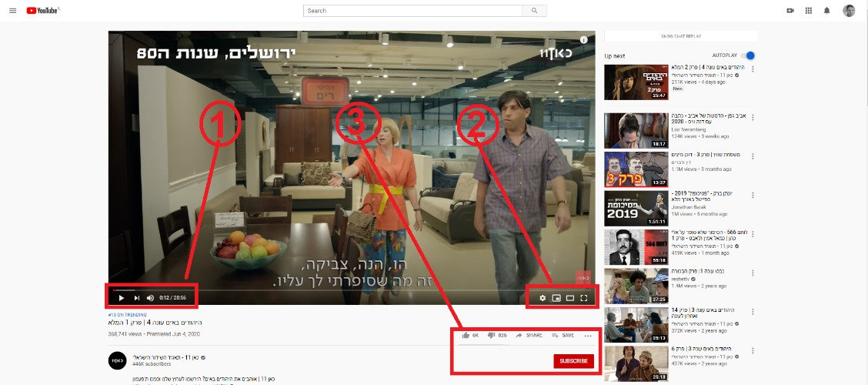Switch to theater mode
This screenshot has width=868, height=385.
pyautogui.click(x=570, y=298)
